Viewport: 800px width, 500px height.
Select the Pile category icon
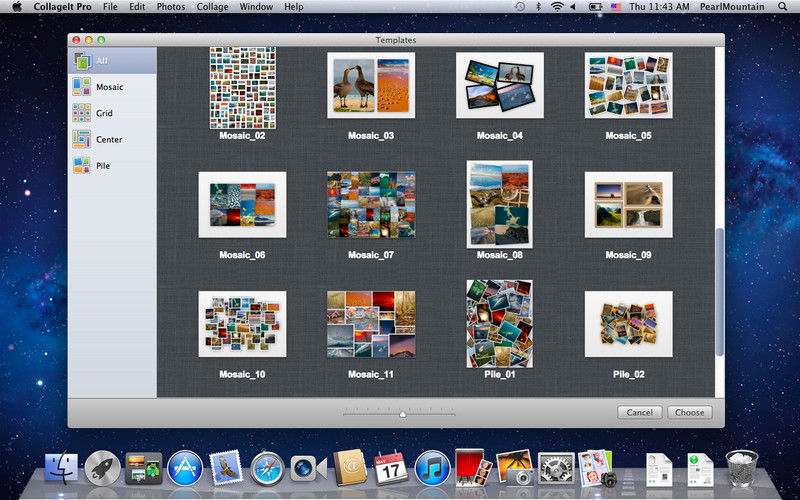click(x=82, y=165)
